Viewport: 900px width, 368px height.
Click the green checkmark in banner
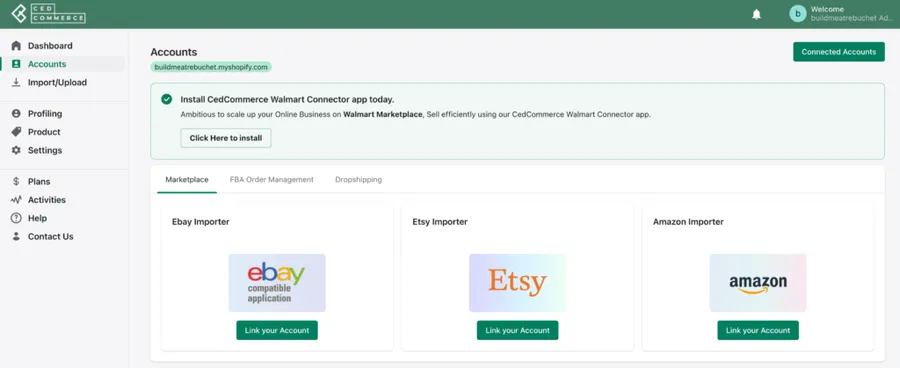click(x=166, y=99)
